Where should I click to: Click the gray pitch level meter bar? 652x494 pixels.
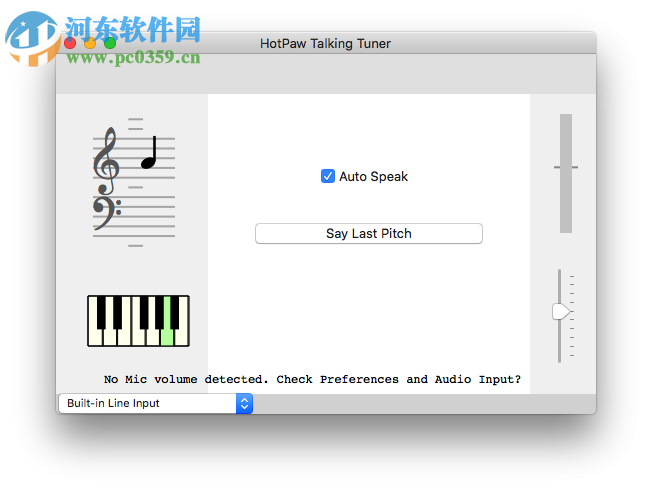click(x=566, y=173)
